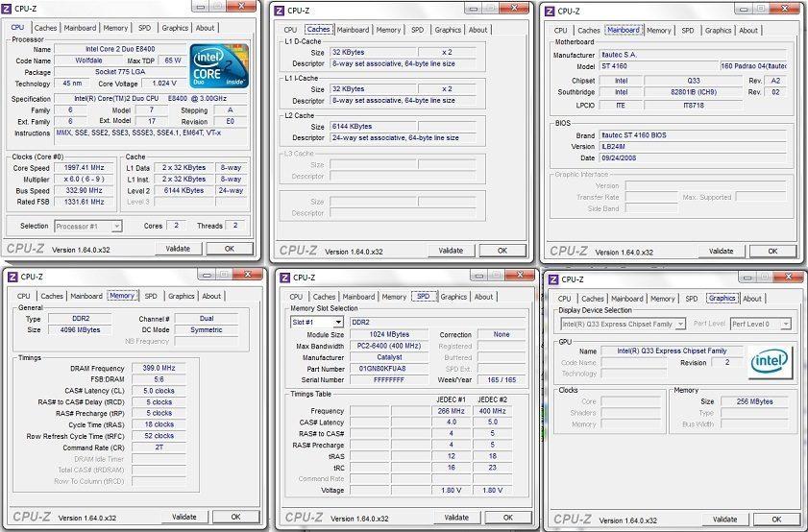The image size is (808, 532).
Task: Click the processor Name field showing E8400
Action: coord(119,49)
